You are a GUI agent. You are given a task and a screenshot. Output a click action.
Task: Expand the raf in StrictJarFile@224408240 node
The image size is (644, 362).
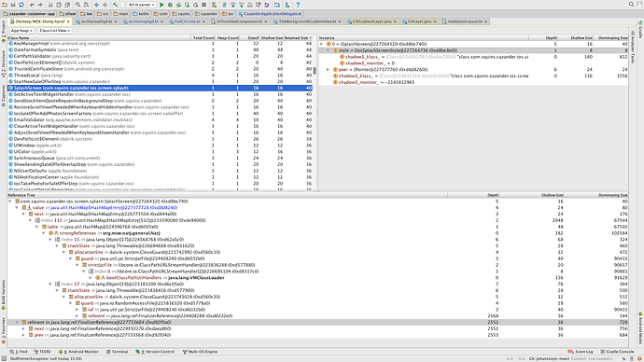77,310
